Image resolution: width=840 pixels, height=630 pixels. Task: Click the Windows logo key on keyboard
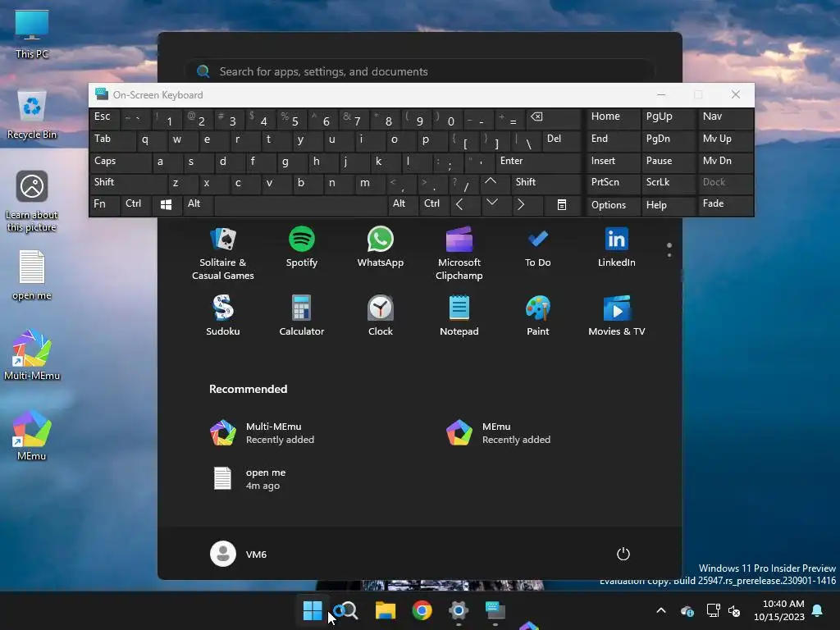(x=166, y=204)
